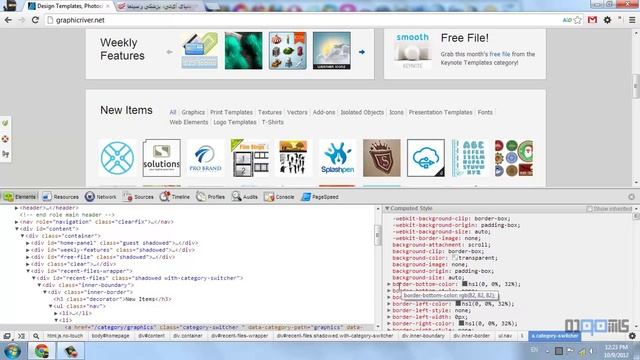This screenshot has width=640, height=360.
Task: Filter New Items by Web Elements
Action: pos(189,122)
